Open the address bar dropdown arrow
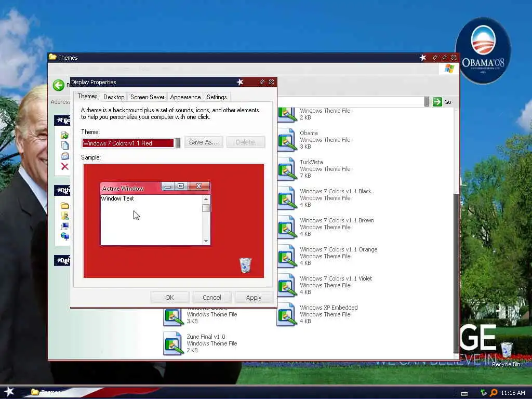The width and height of the screenshot is (532, 399). click(x=427, y=102)
